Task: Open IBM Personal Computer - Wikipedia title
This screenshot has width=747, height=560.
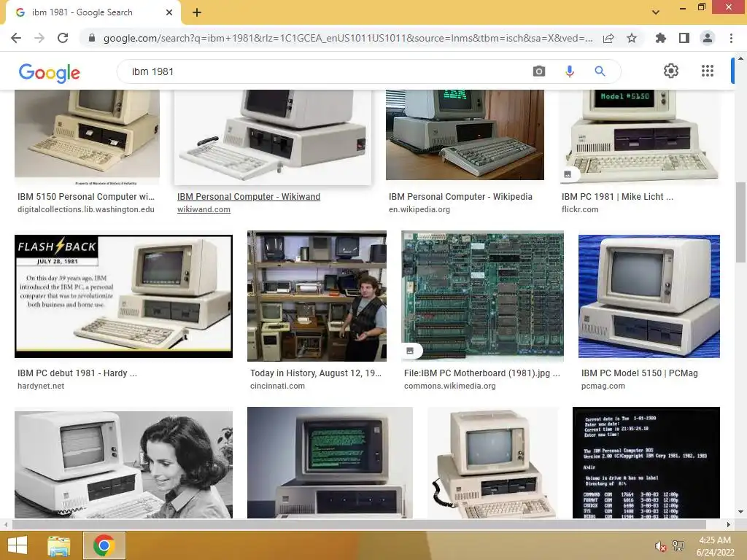Action: tap(460, 197)
